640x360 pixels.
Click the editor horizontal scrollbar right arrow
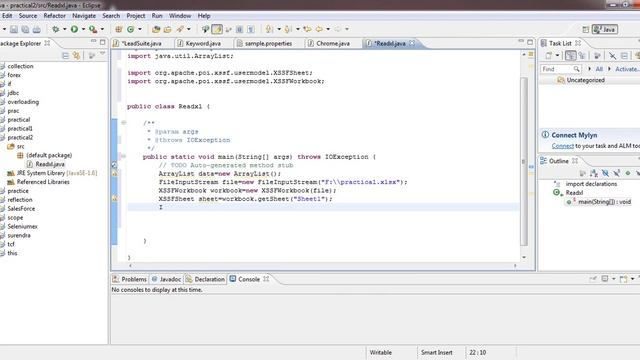(x=515, y=266)
